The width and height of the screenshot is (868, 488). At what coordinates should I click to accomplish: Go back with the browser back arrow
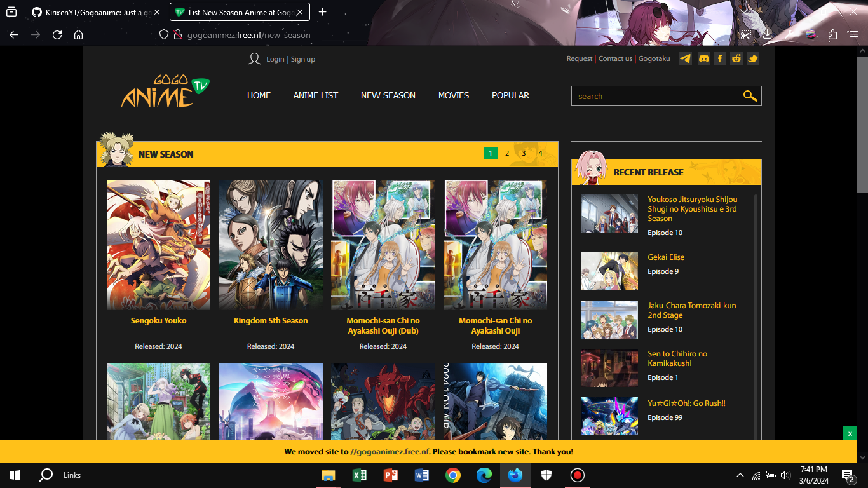point(14,35)
